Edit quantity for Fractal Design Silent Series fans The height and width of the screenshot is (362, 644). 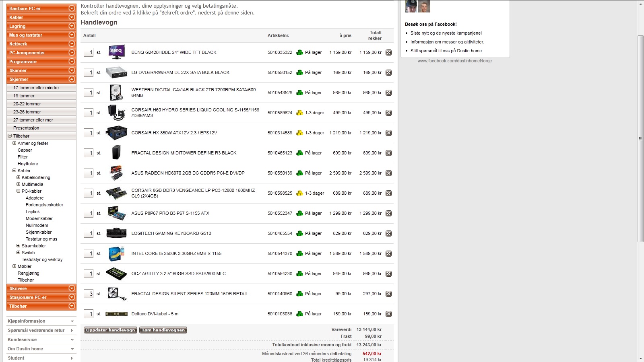89,294
